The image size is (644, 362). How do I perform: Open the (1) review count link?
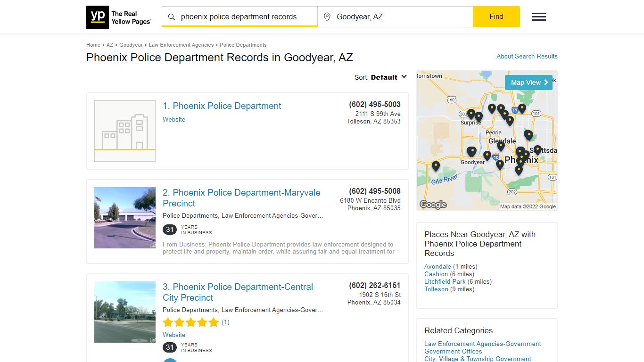coord(225,322)
